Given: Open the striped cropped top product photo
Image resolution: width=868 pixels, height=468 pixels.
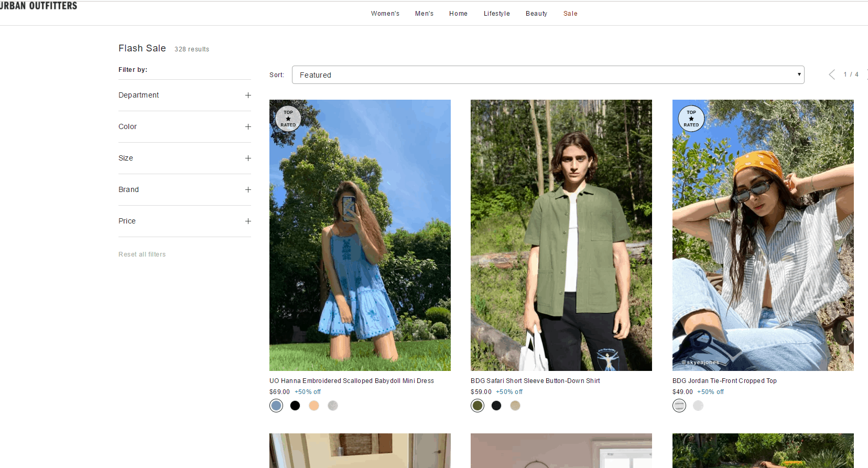Looking at the screenshot, I should point(763,235).
